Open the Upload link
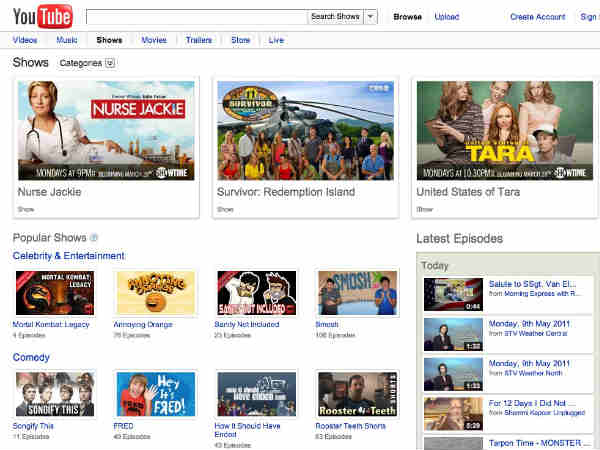 click(x=447, y=17)
